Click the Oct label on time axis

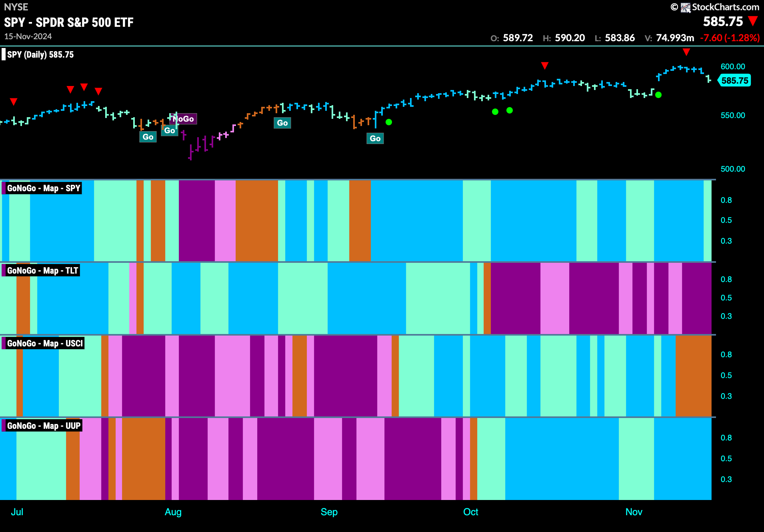click(x=471, y=512)
